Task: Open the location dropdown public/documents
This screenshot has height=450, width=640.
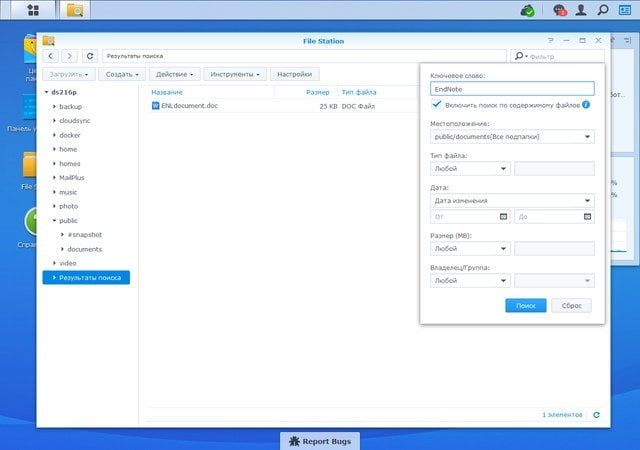Action: point(512,137)
